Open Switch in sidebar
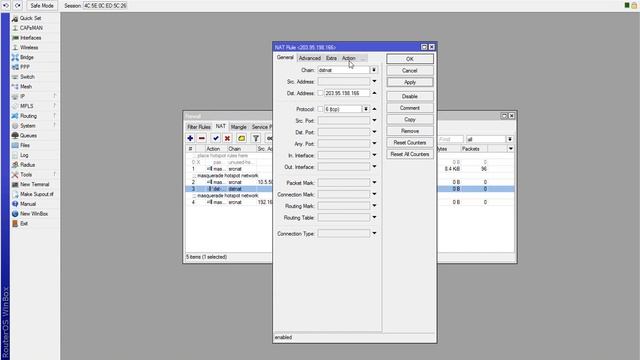Viewport: 640px width, 360px height. pyautogui.click(x=27, y=77)
